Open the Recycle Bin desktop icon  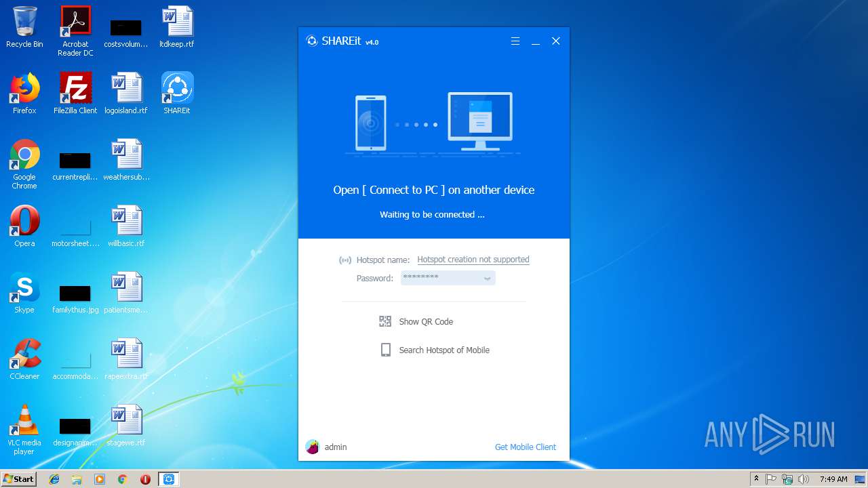(24, 28)
